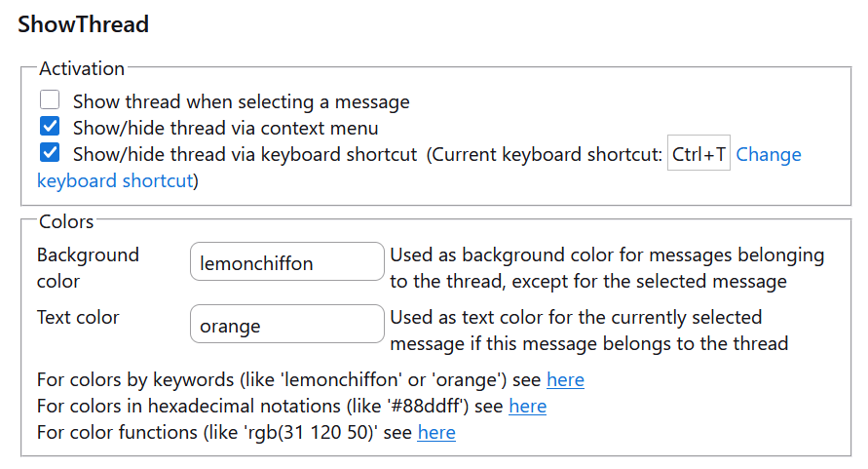Click the ShowThread heading
This screenshot has width=868, height=469.
[x=84, y=24]
